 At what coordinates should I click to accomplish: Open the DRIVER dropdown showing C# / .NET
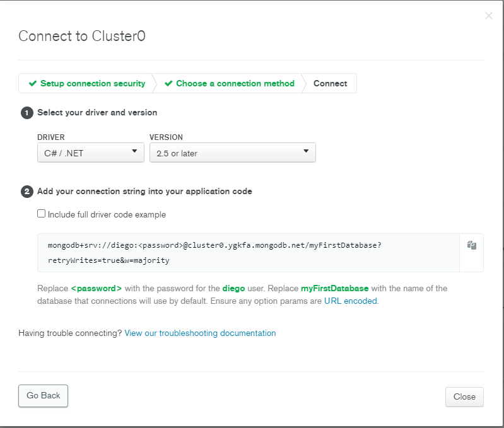pos(91,153)
